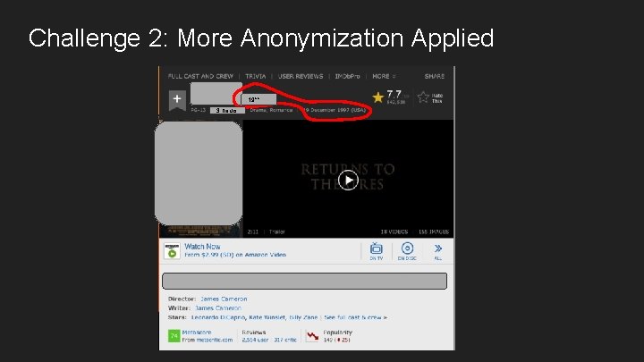The width and height of the screenshot is (644, 362).
Task: Click the Drama, Romance genre text
Action: (272, 110)
